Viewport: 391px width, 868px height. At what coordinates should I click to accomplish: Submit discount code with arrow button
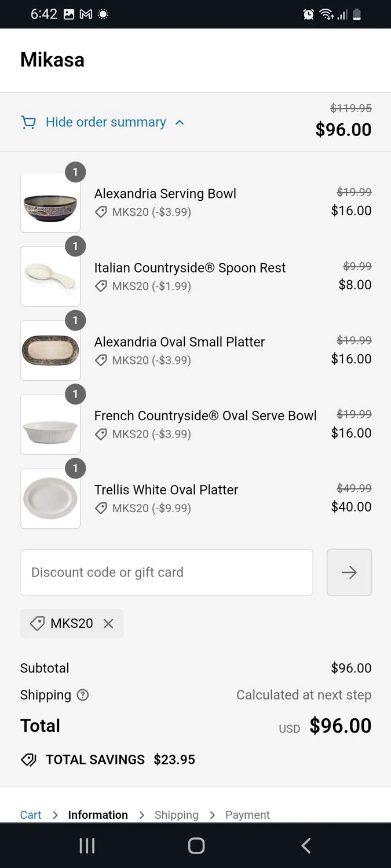click(x=349, y=572)
